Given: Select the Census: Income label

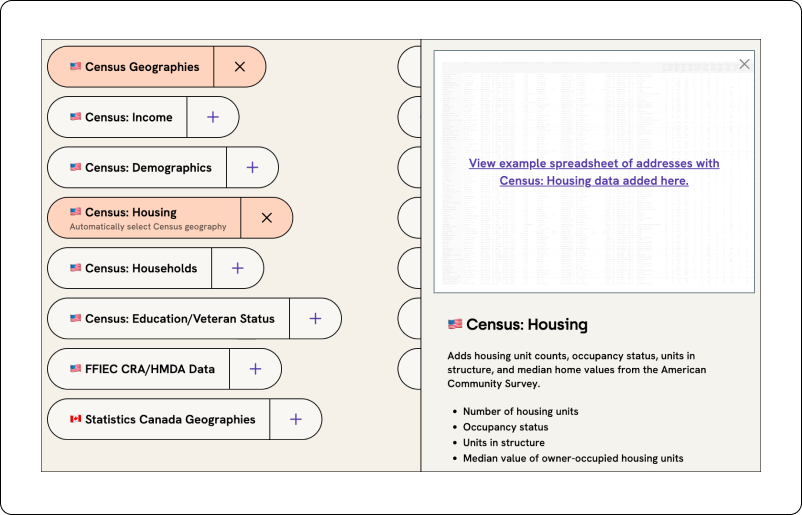Looking at the screenshot, I should click(x=129, y=117).
